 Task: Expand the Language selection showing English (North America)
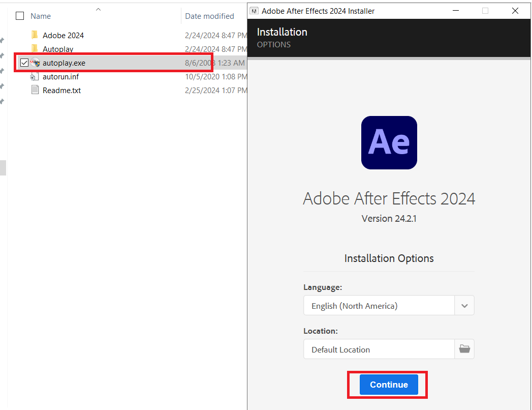[379, 305]
